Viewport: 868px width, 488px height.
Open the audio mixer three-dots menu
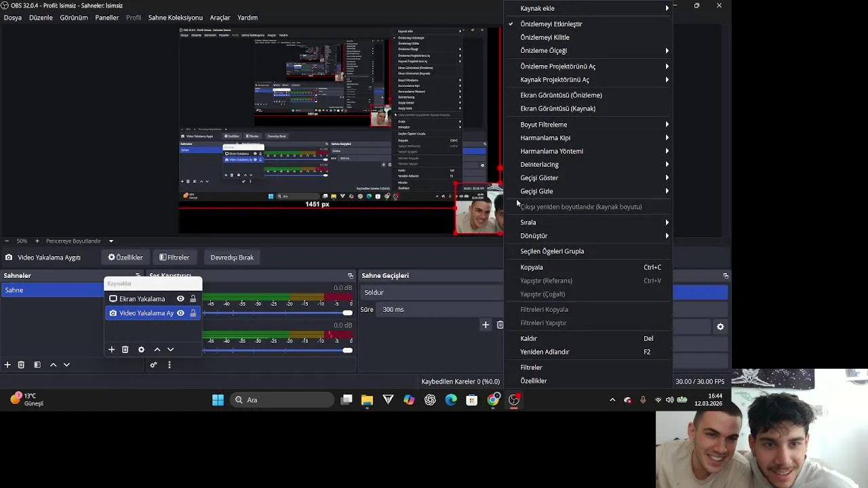(x=169, y=365)
